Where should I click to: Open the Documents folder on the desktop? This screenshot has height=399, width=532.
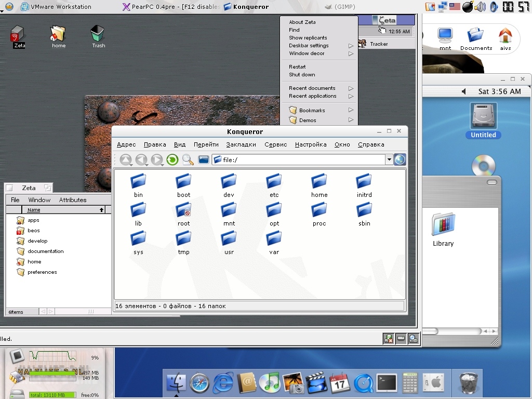click(x=476, y=39)
